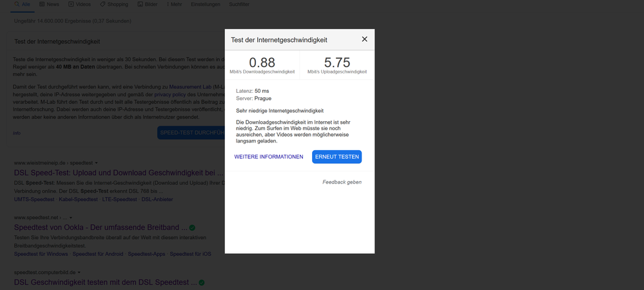Select 'Ungefähr 14.600.000 Ergebnisse' text
644x290 pixels.
53,21
